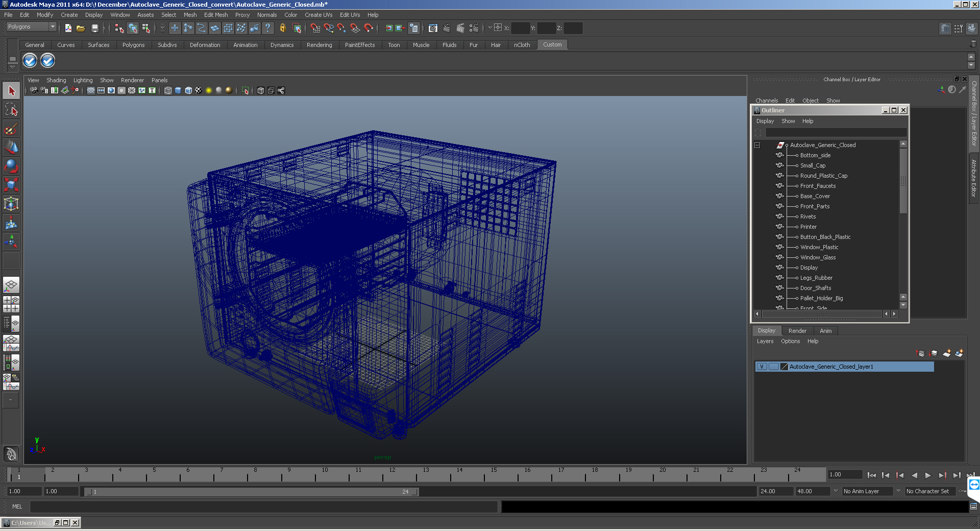Viewport: 980px width, 531px height.
Task: Use all lights yellow sphere icon
Action: pyautogui.click(x=209, y=90)
